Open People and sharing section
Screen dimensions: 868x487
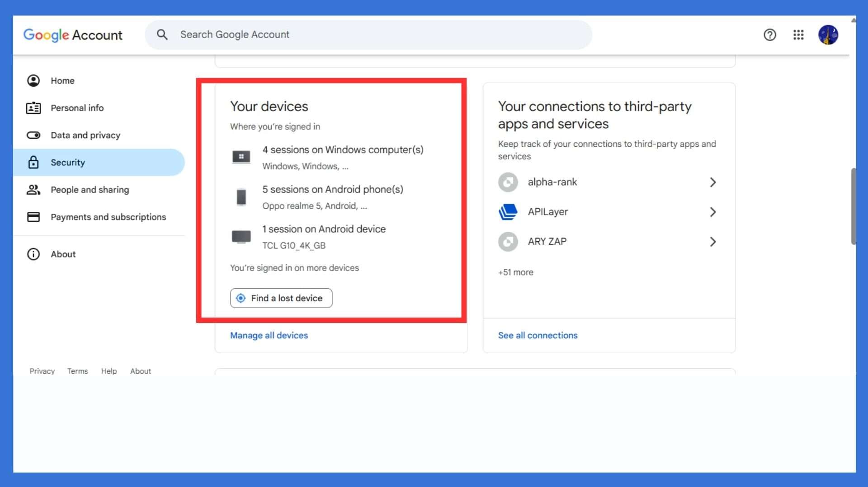[x=99, y=190]
